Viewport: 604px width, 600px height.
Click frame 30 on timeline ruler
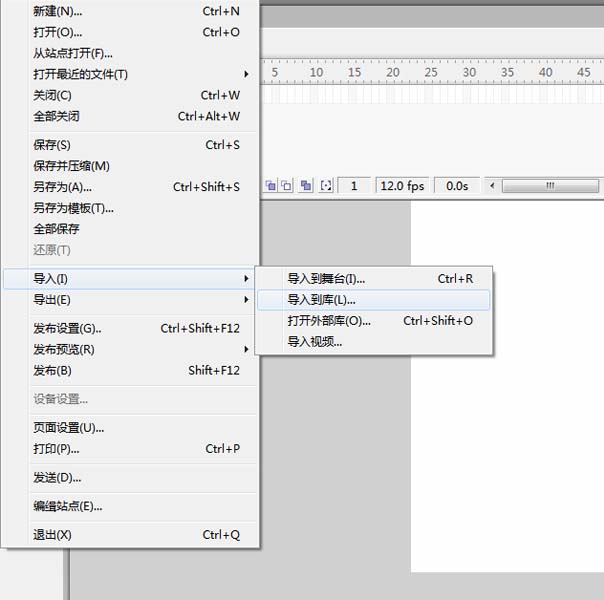(x=469, y=72)
